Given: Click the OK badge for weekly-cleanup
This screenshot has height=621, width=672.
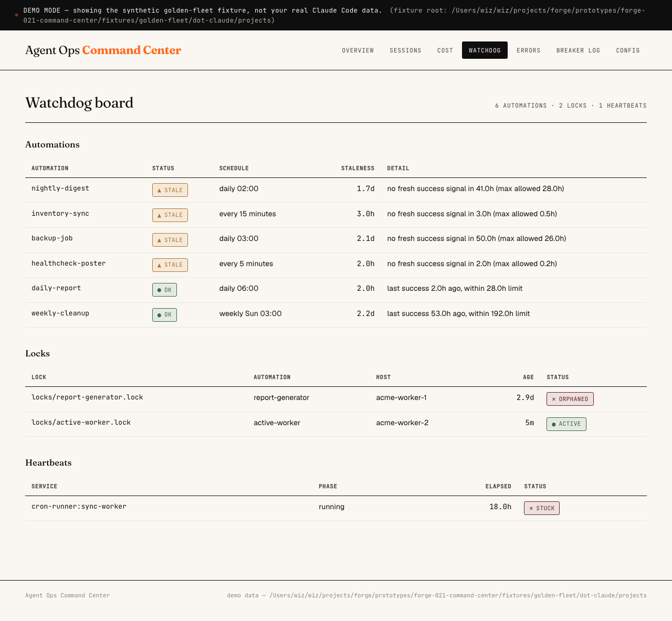Looking at the screenshot, I should (164, 315).
